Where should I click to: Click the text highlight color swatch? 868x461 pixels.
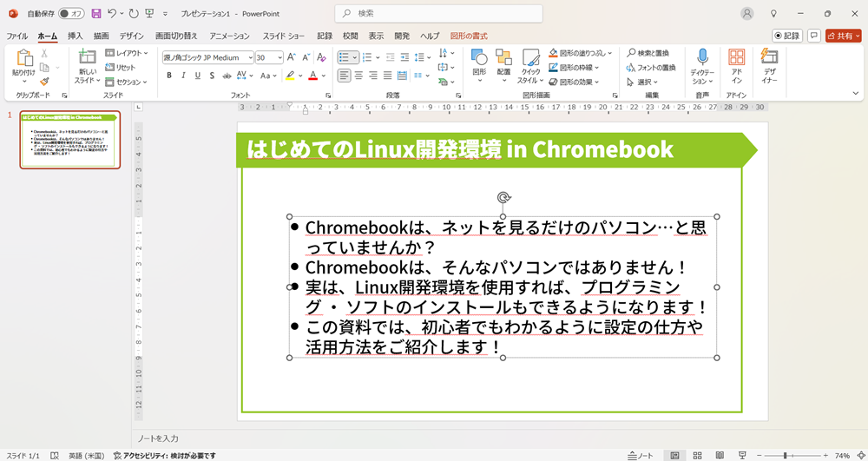[291, 76]
